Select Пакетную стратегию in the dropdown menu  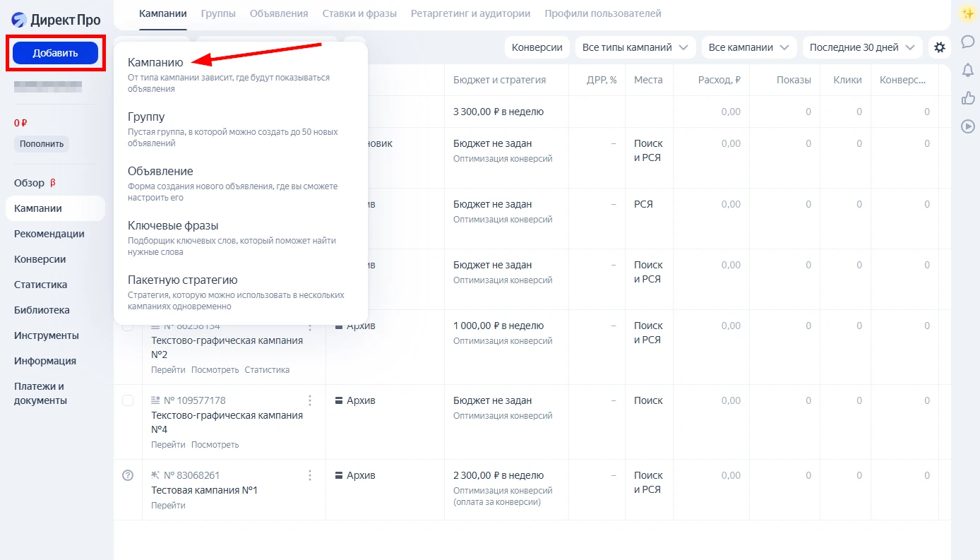pos(182,280)
